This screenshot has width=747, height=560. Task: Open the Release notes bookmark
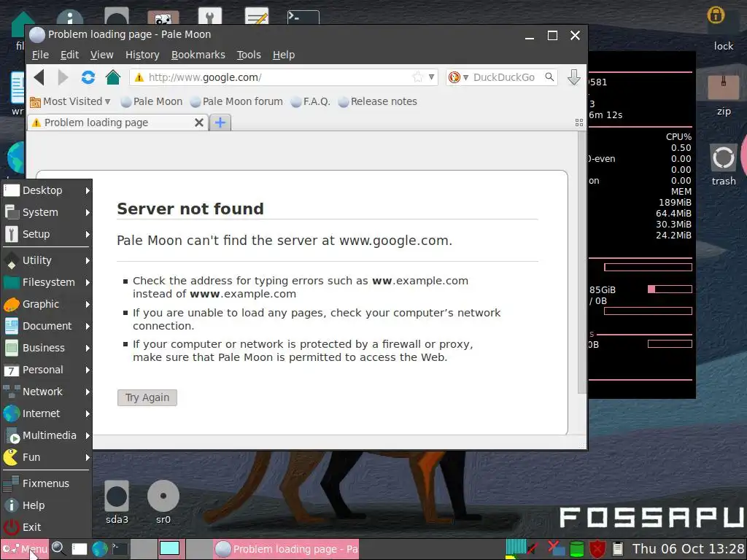377,101
